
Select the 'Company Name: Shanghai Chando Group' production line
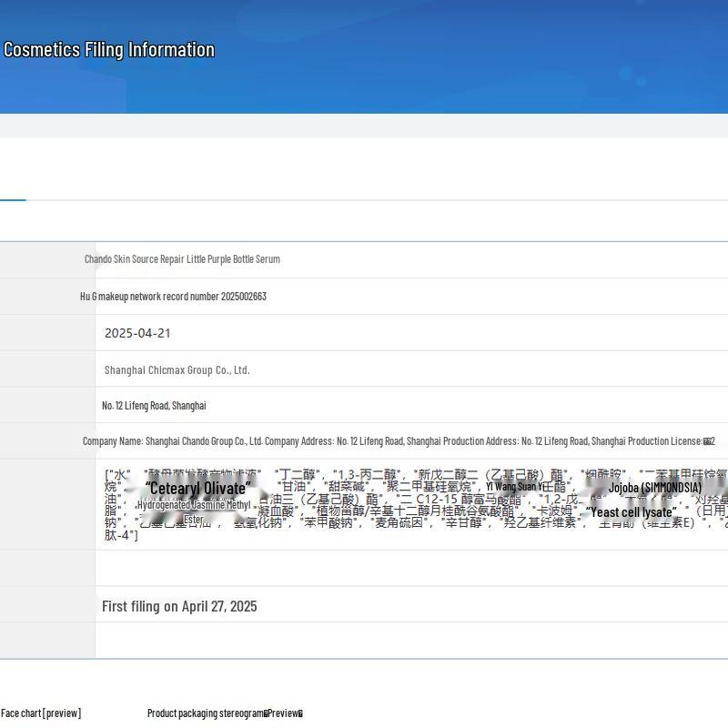pos(399,441)
